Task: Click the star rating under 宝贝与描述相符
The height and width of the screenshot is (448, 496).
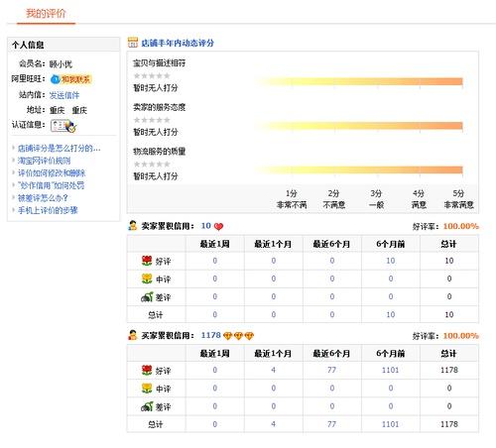Action: click(x=152, y=75)
